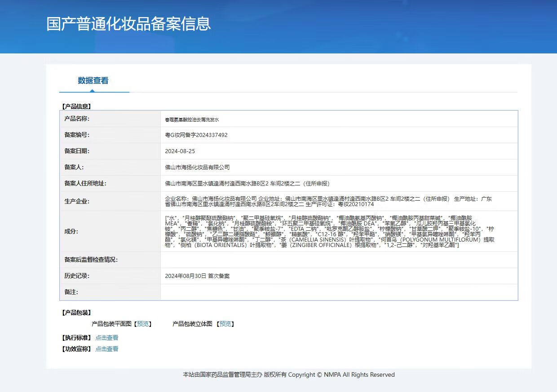
Task: Select the filer address value ending in (住所申报)
Action: tap(248, 184)
